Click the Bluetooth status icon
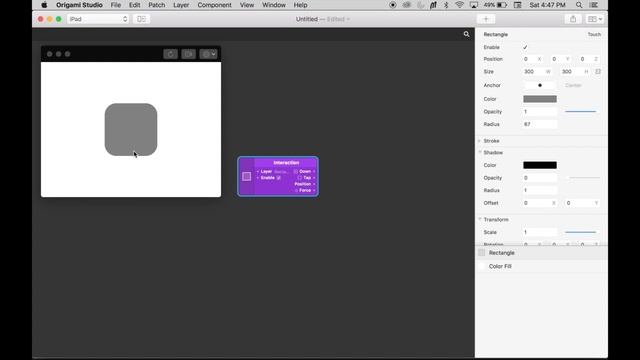 click(446, 5)
